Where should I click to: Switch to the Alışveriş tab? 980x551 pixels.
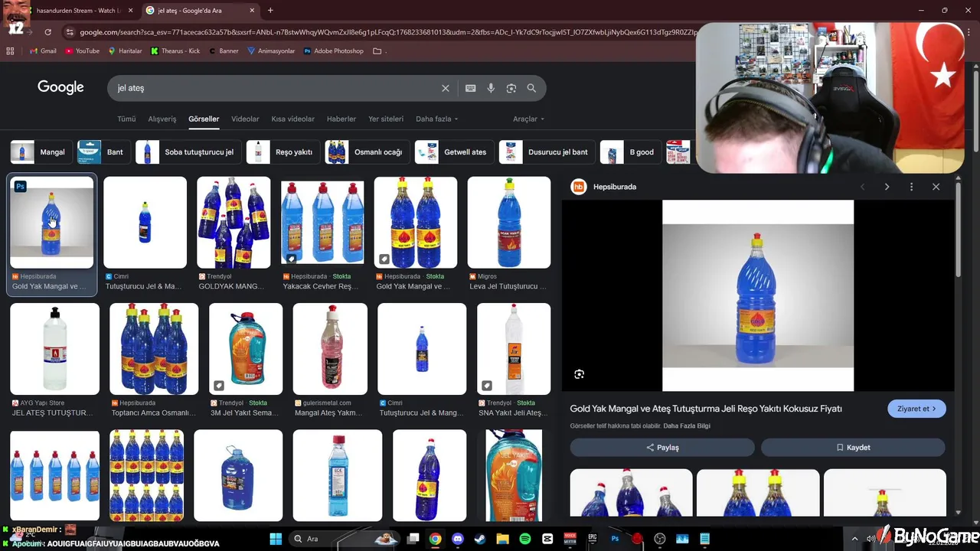point(162,119)
